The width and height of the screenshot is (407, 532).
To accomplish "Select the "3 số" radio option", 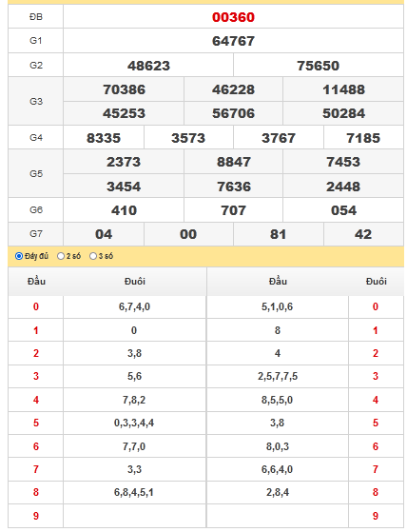I will click(x=93, y=256).
